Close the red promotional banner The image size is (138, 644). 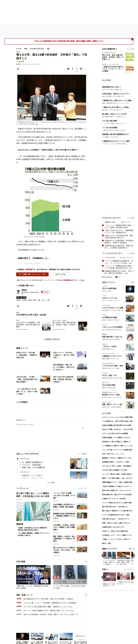click(x=132, y=39)
